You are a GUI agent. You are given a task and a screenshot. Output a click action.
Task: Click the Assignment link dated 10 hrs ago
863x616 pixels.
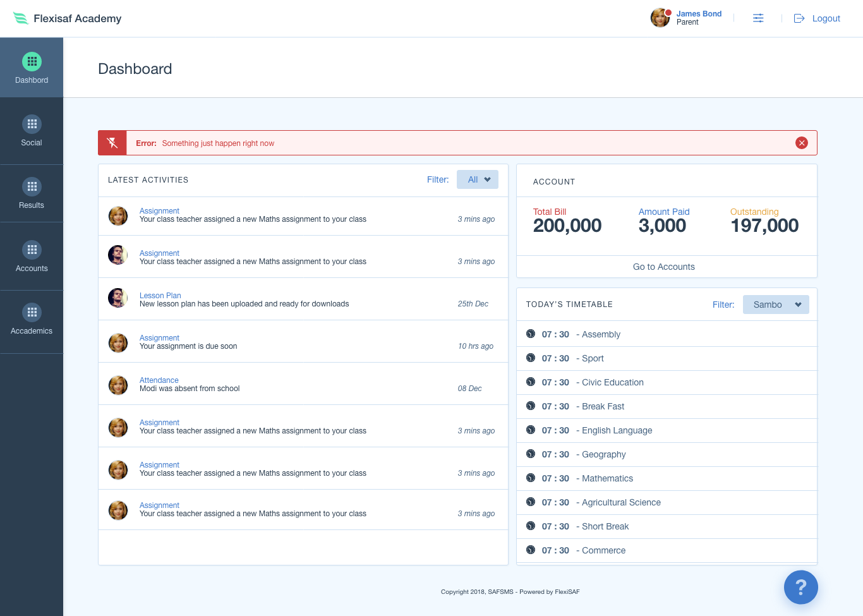tap(159, 338)
